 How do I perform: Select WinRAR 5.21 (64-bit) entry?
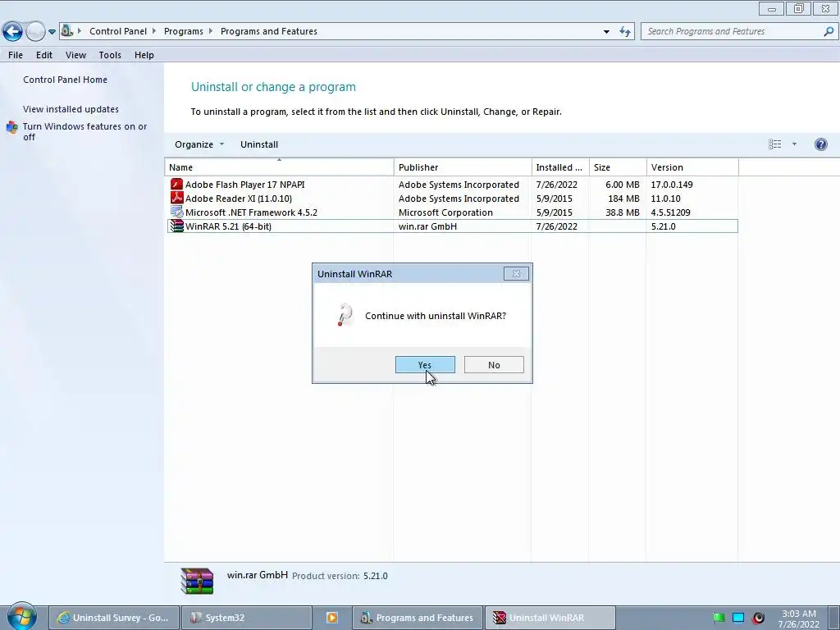click(453, 226)
